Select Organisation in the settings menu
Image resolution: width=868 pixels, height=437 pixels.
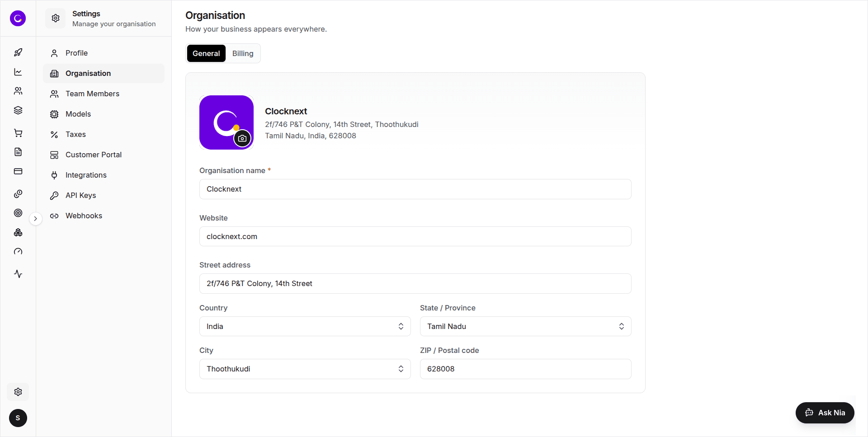coord(104,73)
